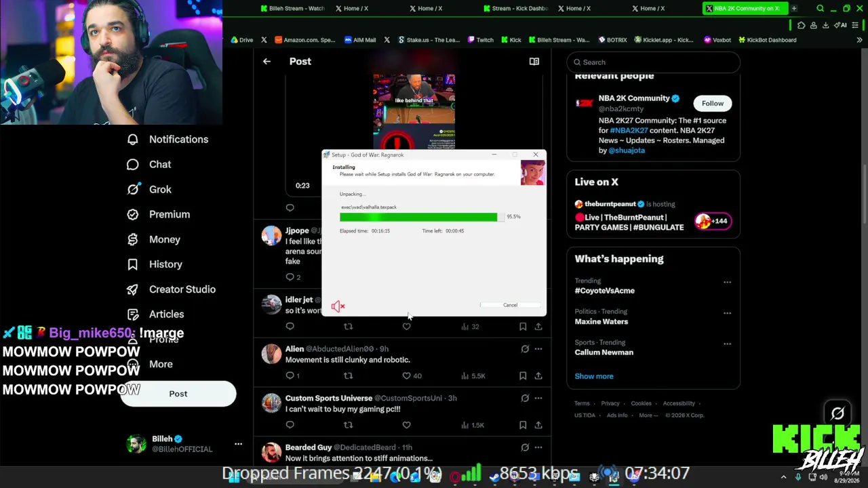The width and height of the screenshot is (868, 488).
Task: Open the Drive bookmark
Action: 241,40
